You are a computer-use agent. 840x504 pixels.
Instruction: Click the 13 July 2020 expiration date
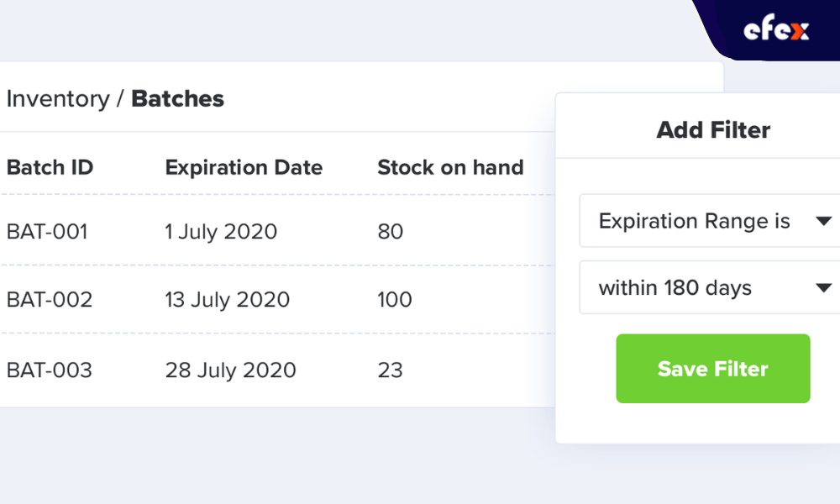tap(227, 299)
